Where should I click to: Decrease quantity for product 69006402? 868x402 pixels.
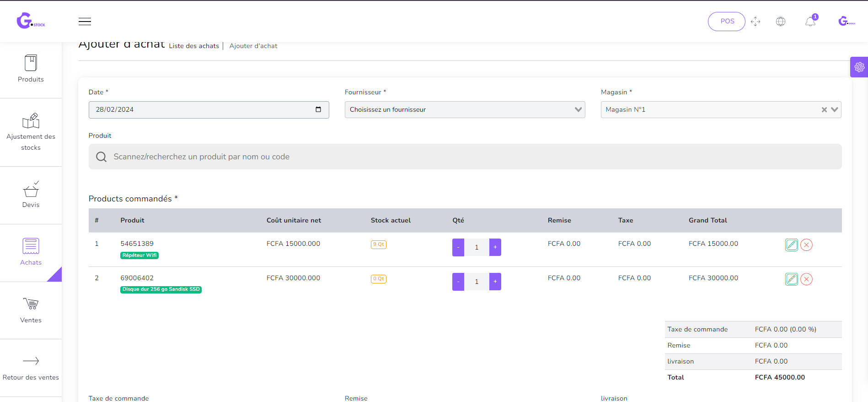[x=458, y=282]
